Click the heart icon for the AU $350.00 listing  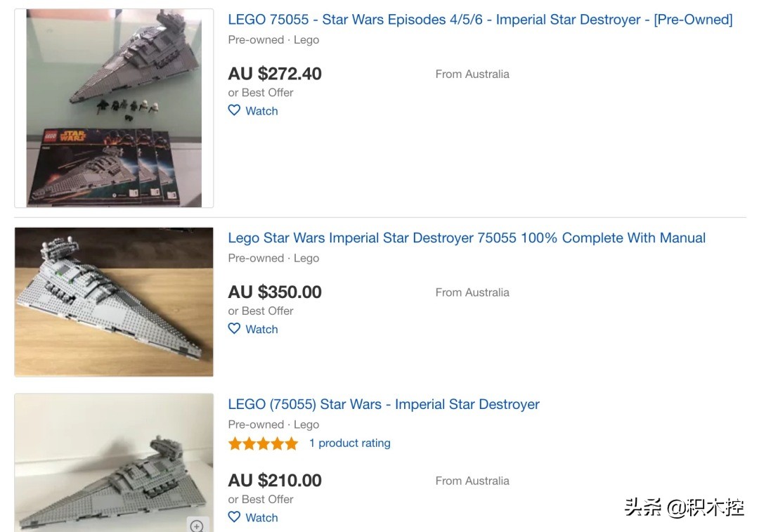point(235,329)
